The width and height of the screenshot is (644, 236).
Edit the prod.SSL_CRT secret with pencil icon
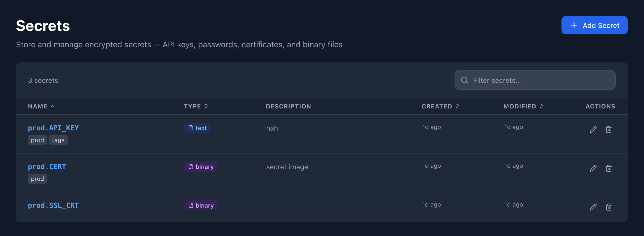tap(593, 207)
